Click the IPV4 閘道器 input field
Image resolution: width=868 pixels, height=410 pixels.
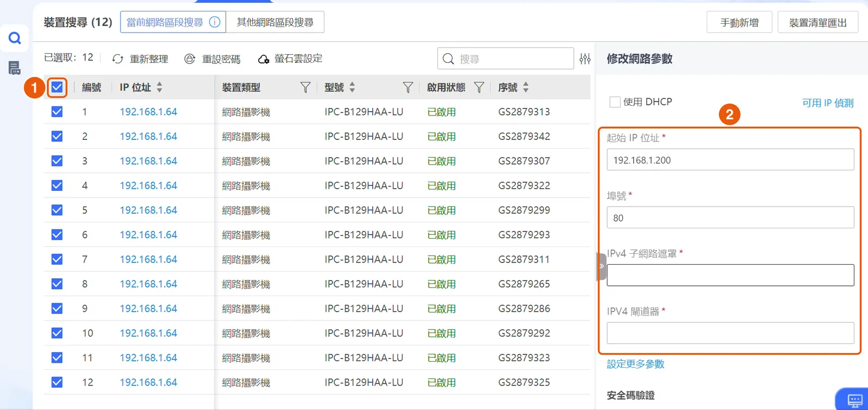[730, 333]
